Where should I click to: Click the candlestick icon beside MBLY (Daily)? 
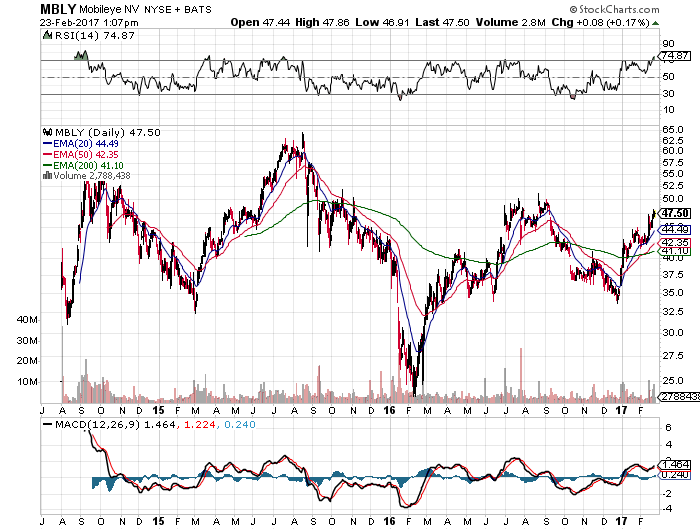[47, 132]
